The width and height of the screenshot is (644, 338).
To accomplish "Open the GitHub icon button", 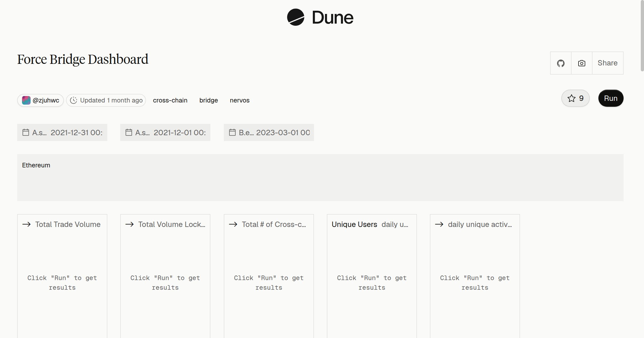I will pyautogui.click(x=561, y=63).
